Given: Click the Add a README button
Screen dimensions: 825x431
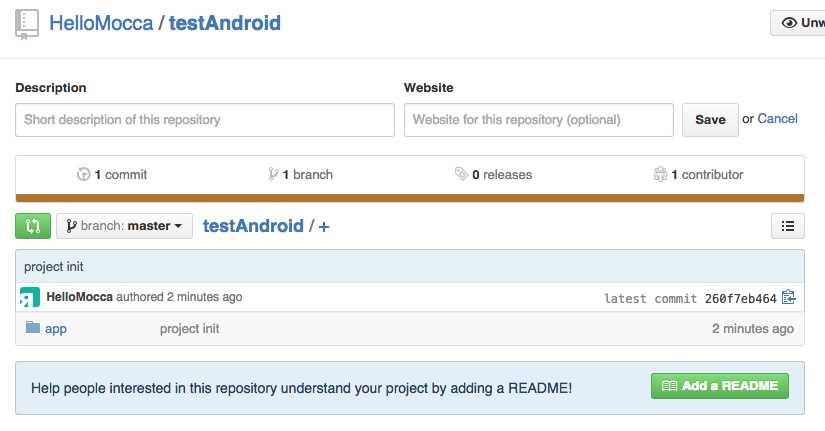Looking at the screenshot, I should [x=720, y=386].
